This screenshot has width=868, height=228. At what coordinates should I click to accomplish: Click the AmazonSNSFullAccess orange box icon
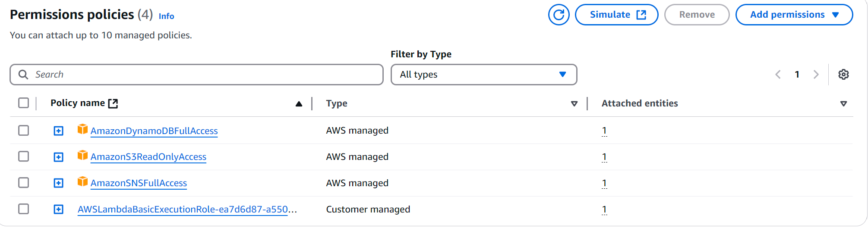tap(82, 181)
